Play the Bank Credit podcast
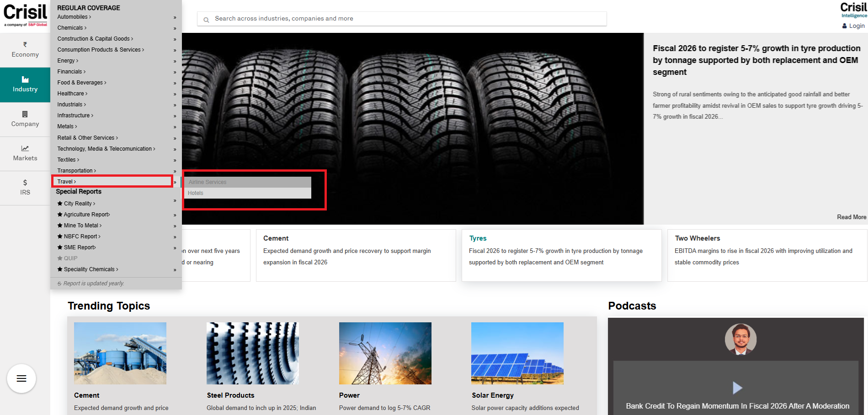 tap(737, 388)
